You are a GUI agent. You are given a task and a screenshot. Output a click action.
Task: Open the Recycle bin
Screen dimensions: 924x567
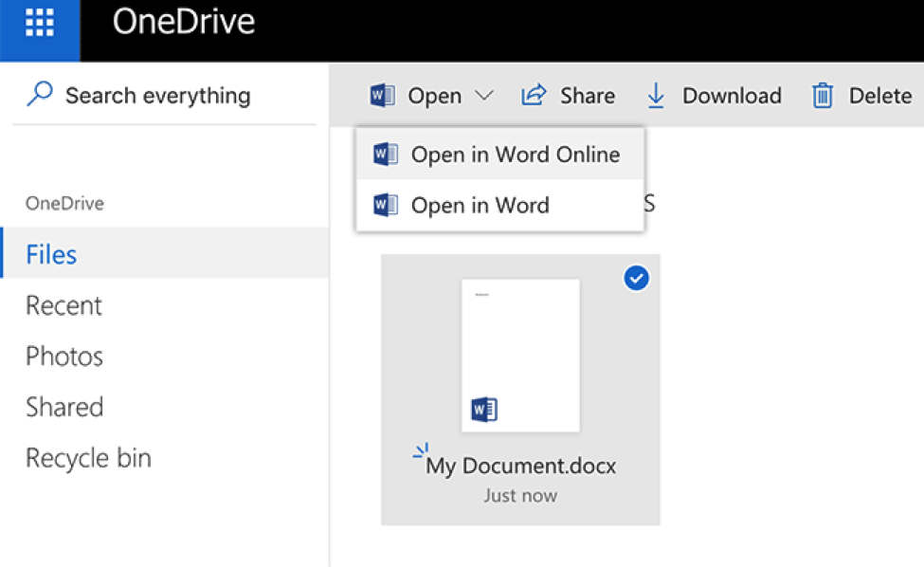pos(87,458)
